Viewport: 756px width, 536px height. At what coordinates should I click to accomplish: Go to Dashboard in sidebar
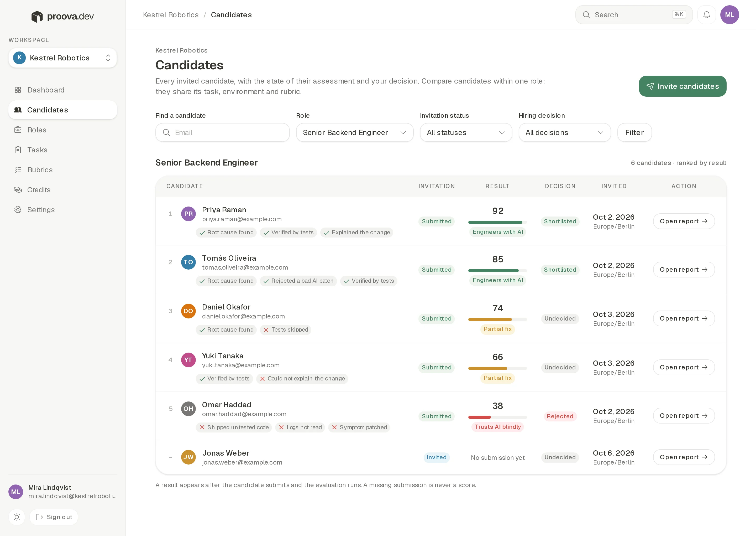[63, 90]
